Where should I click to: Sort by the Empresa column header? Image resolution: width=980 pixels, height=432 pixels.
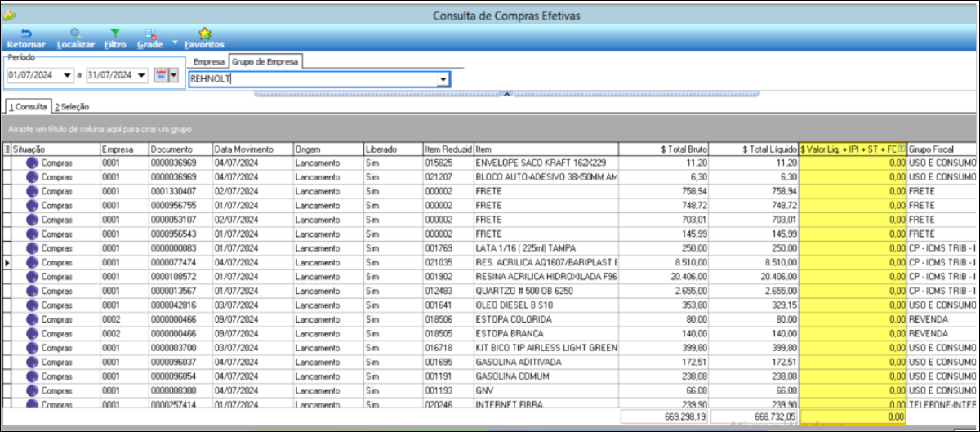click(123, 149)
